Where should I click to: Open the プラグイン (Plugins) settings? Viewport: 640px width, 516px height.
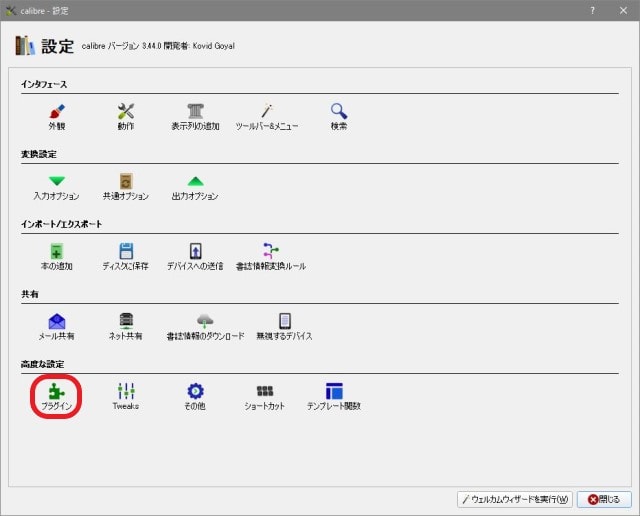(57, 397)
